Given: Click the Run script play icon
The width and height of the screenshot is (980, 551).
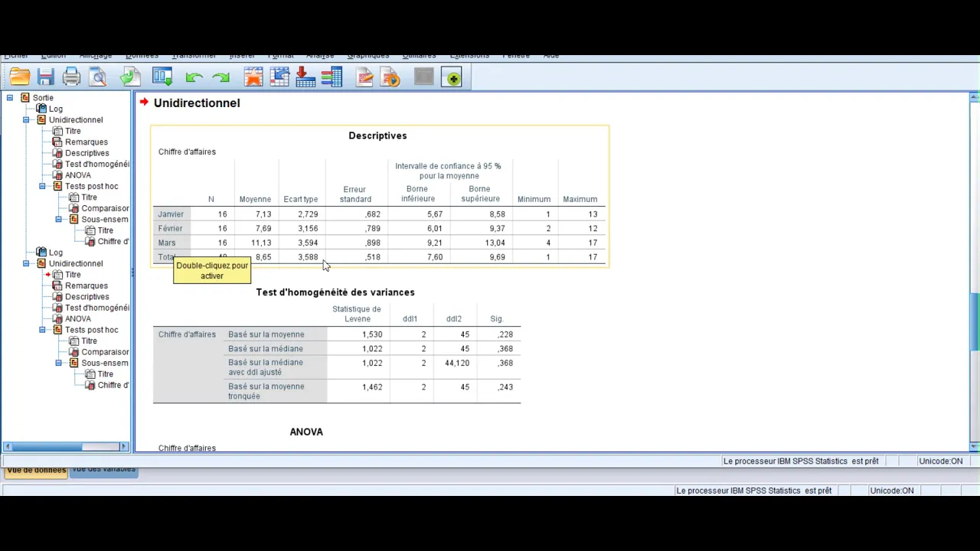Looking at the screenshot, I should pos(390,77).
